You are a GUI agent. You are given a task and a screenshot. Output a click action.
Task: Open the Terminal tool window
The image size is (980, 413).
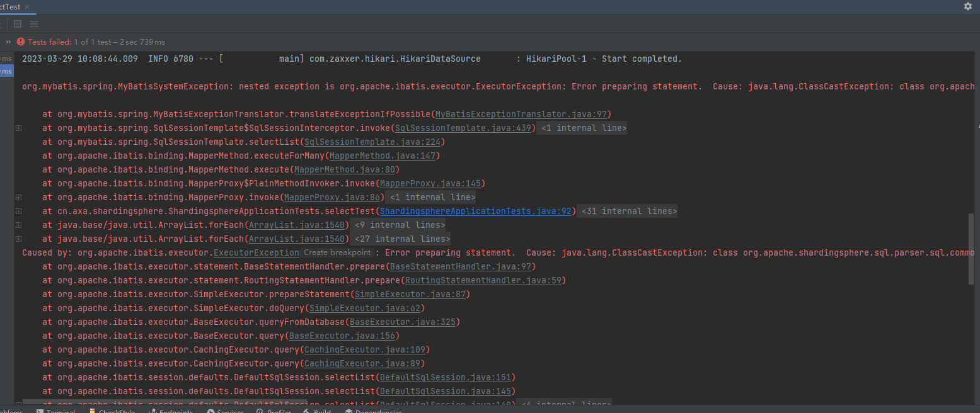(x=57, y=410)
